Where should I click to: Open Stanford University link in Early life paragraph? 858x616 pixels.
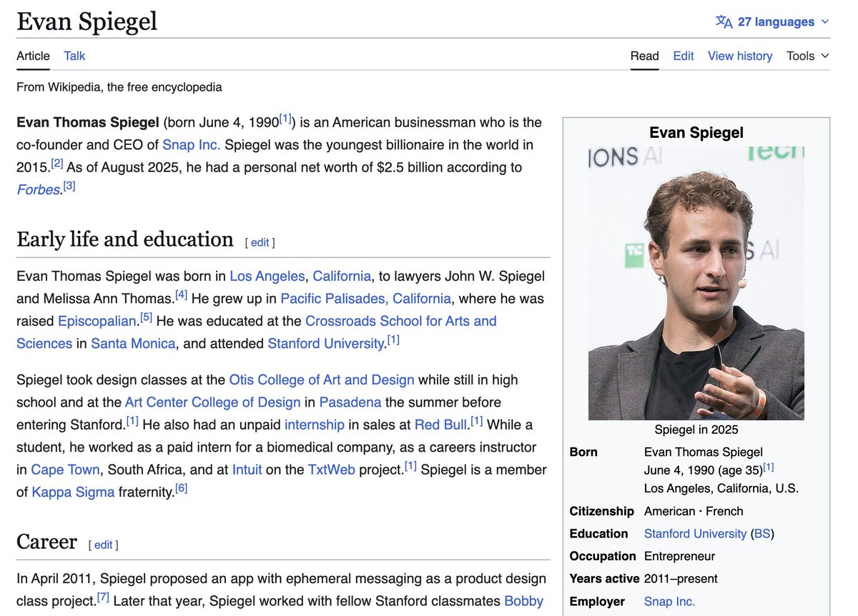coord(326,344)
